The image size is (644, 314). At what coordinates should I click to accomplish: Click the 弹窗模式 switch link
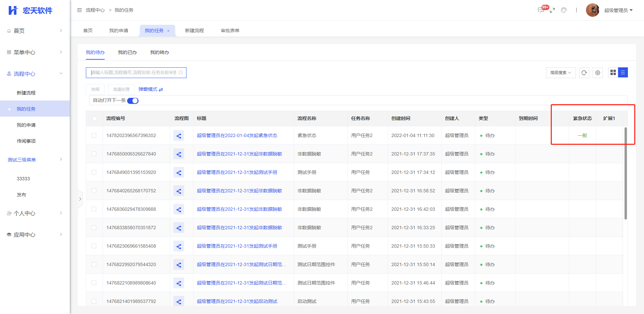tap(151, 89)
